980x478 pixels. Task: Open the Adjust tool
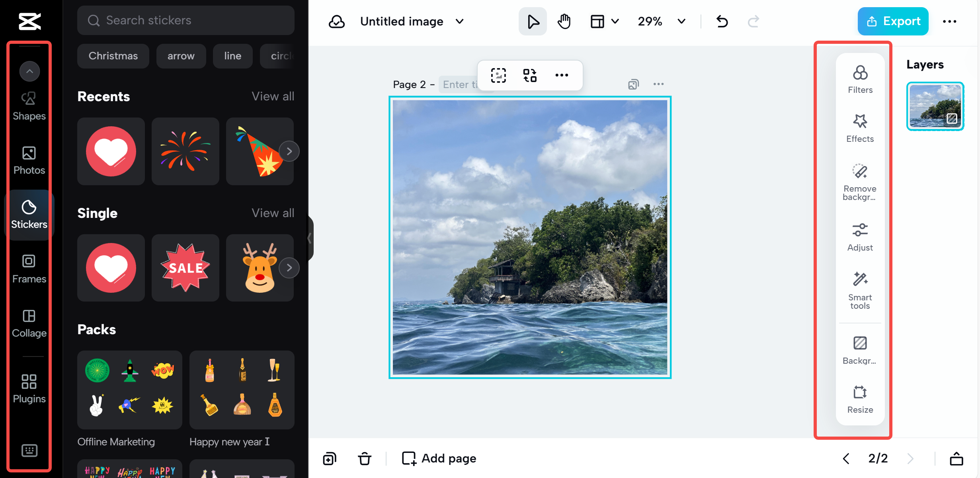click(860, 237)
